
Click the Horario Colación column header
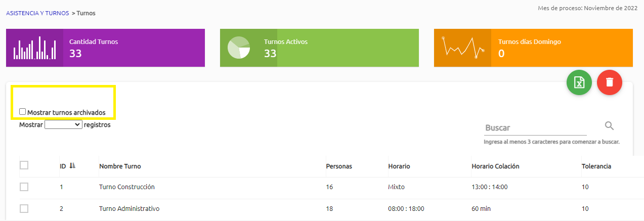495,166
